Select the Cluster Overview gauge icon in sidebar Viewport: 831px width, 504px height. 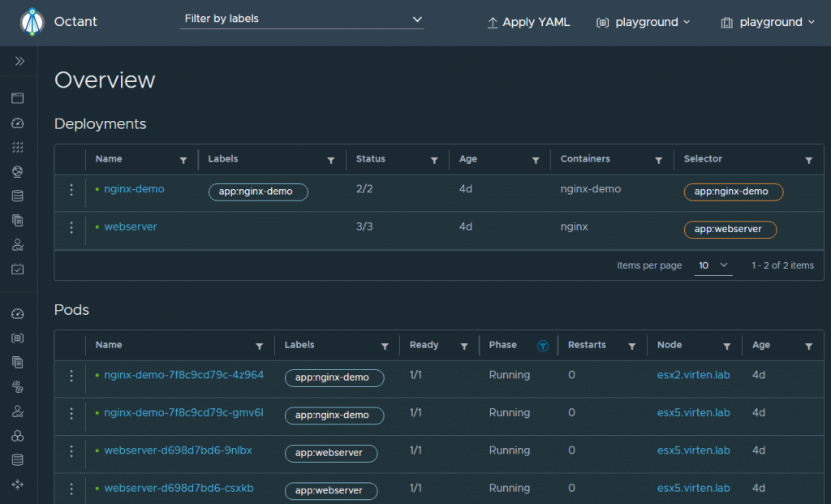click(x=19, y=123)
